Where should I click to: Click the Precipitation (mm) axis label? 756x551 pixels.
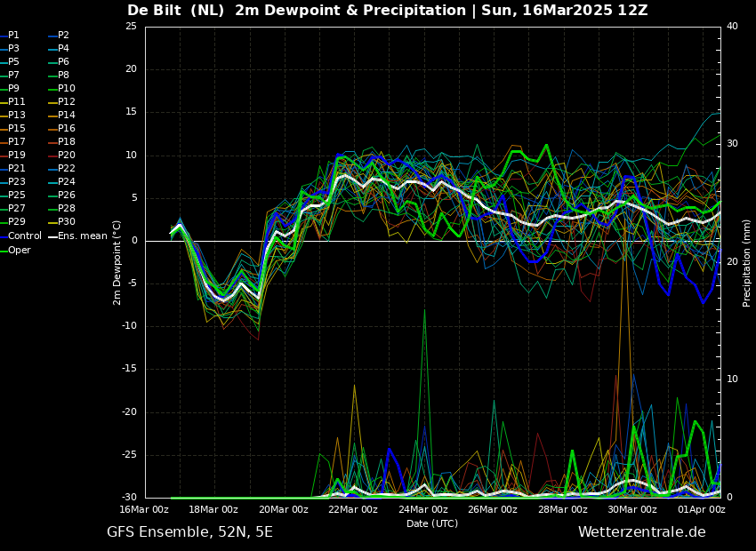(747, 262)
